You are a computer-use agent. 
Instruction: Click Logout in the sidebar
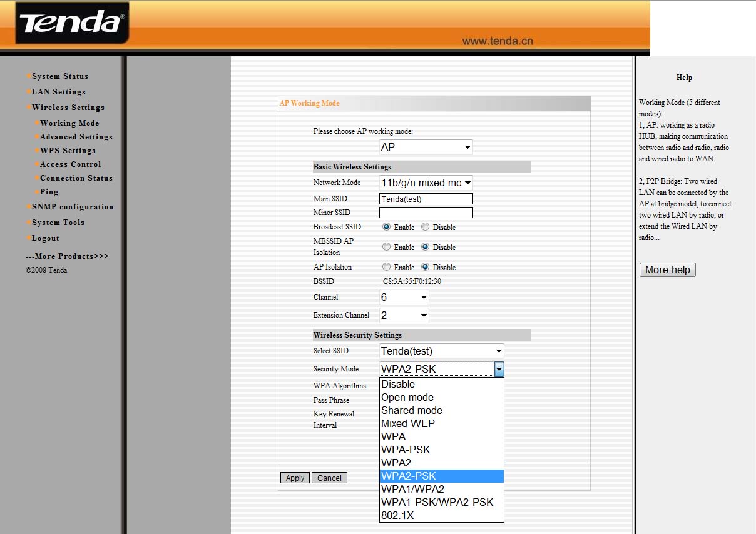click(46, 238)
